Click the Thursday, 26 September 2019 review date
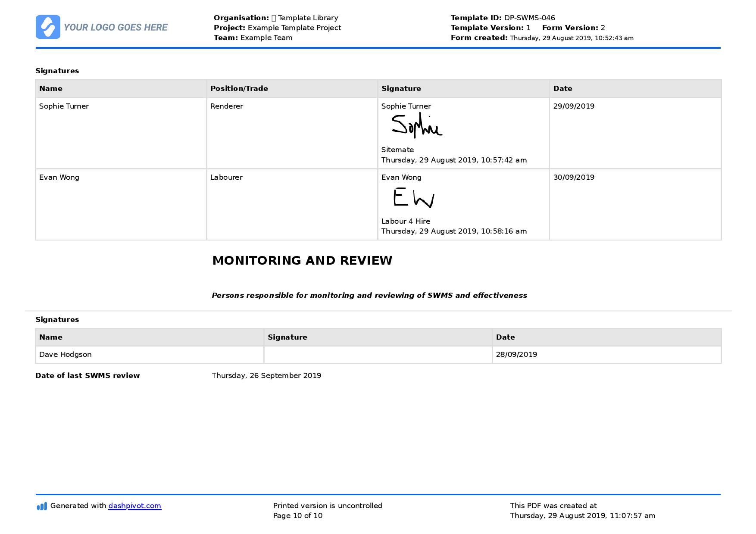 [x=266, y=375]
